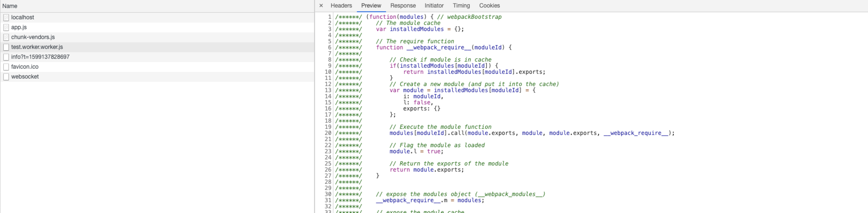Open the Timing tab

coord(461,5)
